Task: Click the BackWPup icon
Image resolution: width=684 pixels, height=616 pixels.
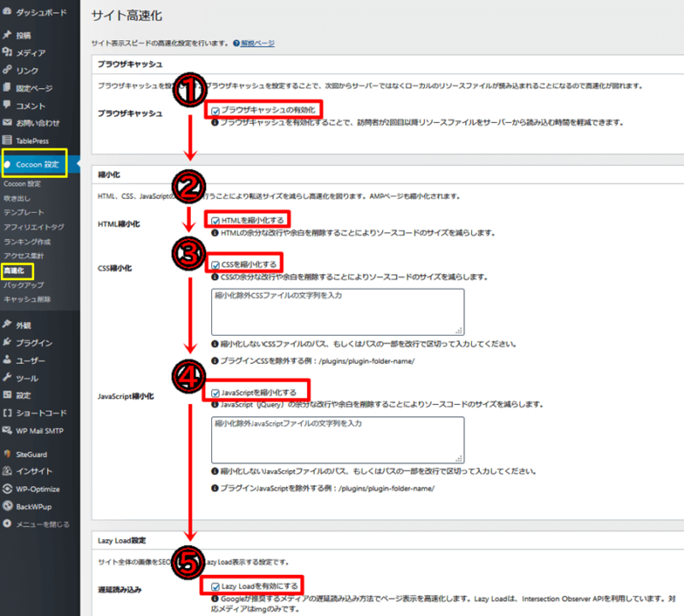Action: click(x=7, y=506)
